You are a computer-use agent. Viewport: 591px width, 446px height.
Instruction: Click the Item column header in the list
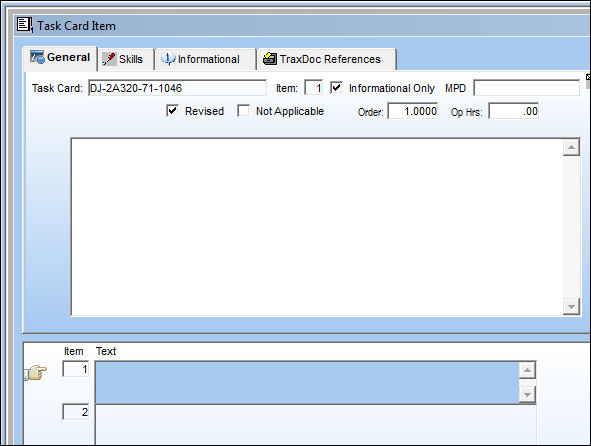(73, 351)
